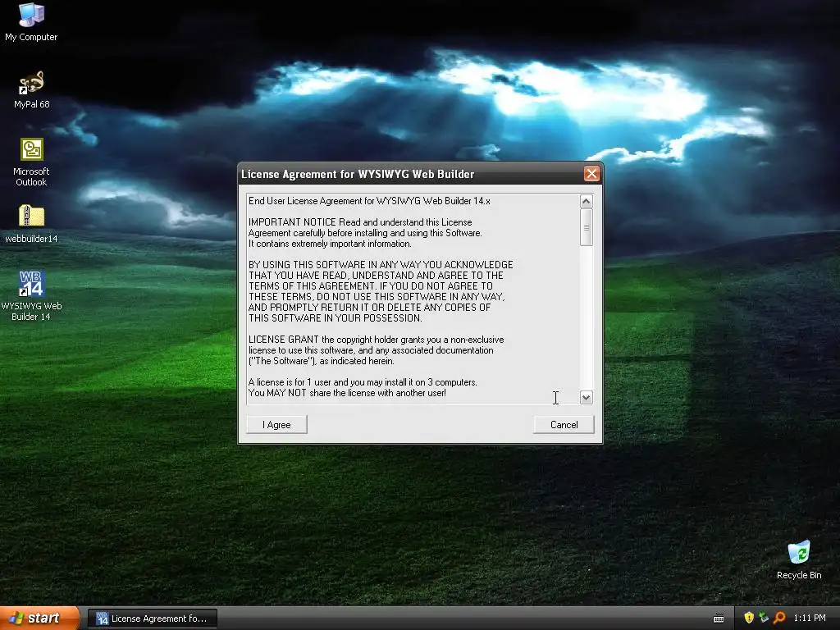Click the license text scroll-down arrow
The width and height of the screenshot is (840, 630).
(x=586, y=397)
